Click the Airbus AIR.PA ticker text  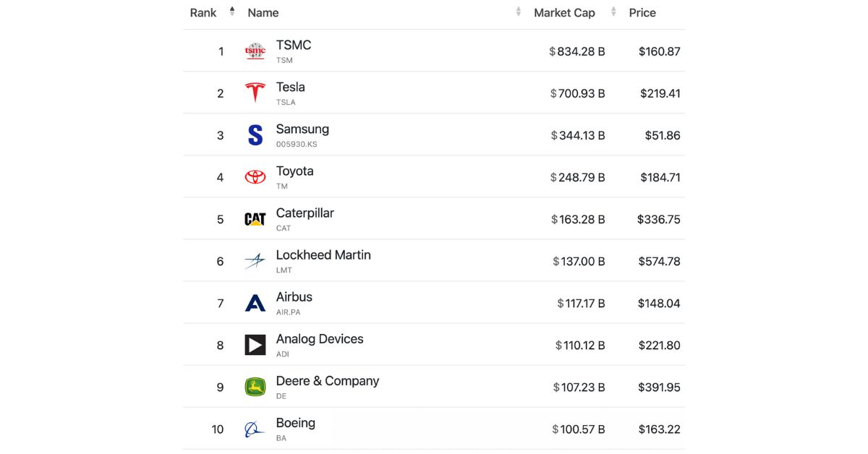pos(288,312)
